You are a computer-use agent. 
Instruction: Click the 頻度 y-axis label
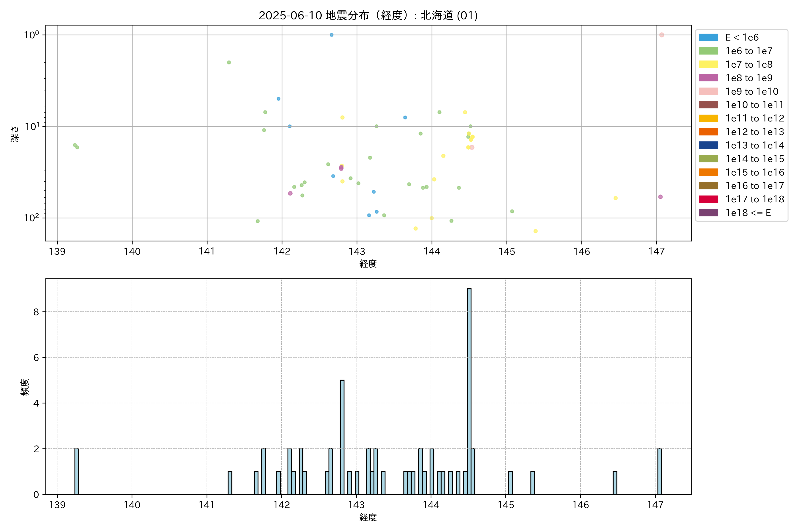[25, 387]
